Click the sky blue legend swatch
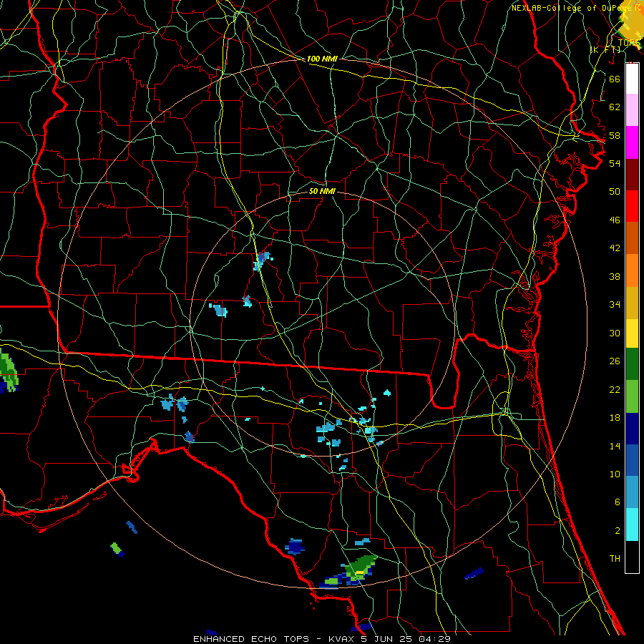 [x=632, y=492]
